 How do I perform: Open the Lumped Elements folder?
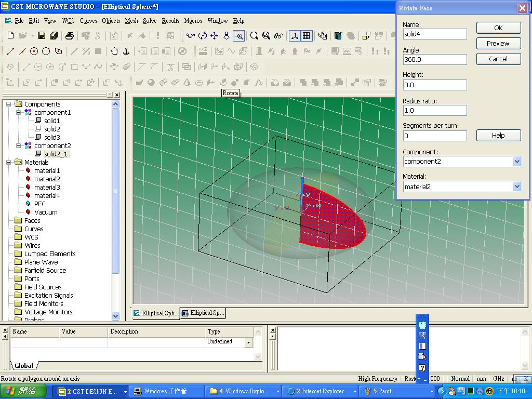click(50, 254)
